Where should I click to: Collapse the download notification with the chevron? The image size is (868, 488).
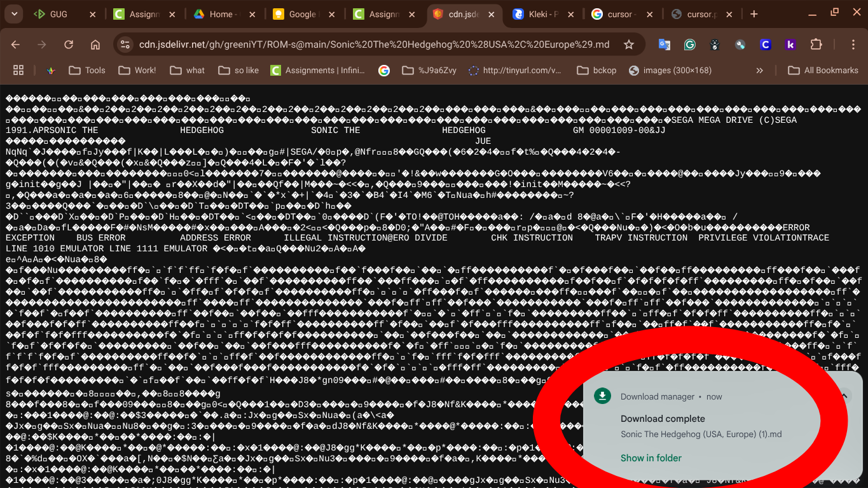pyautogui.click(x=844, y=396)
